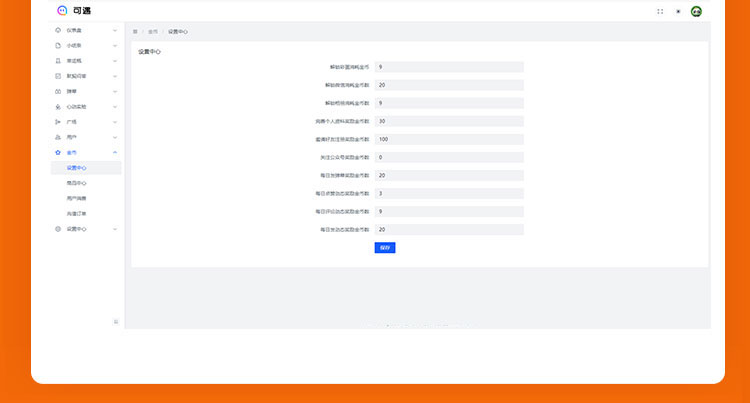This screenshot has width=750, height=403.
Task: Click the 邀请好友注册奖励金币数 field showing 100
Action: 449,139
